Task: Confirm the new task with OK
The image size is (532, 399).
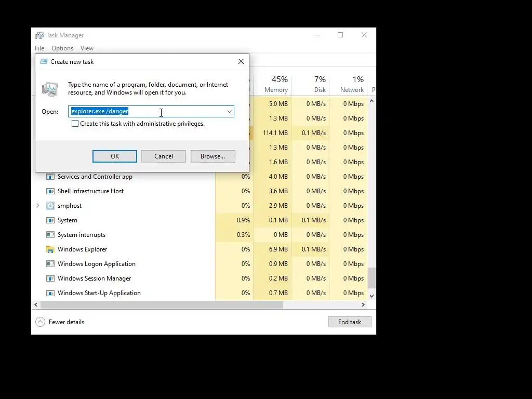Action: coord(115,156)
